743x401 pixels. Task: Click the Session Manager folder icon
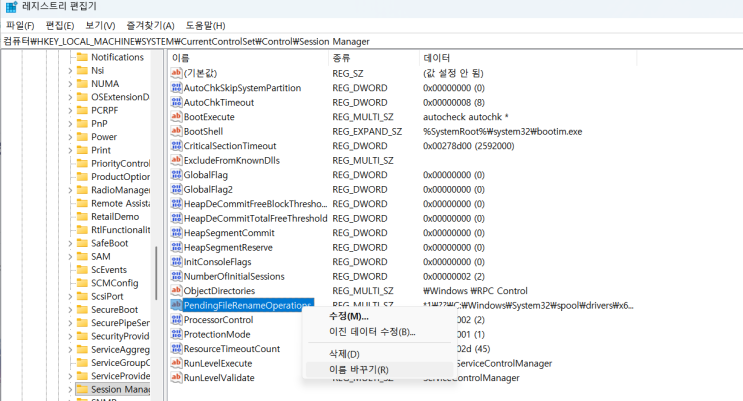point(82,389)
